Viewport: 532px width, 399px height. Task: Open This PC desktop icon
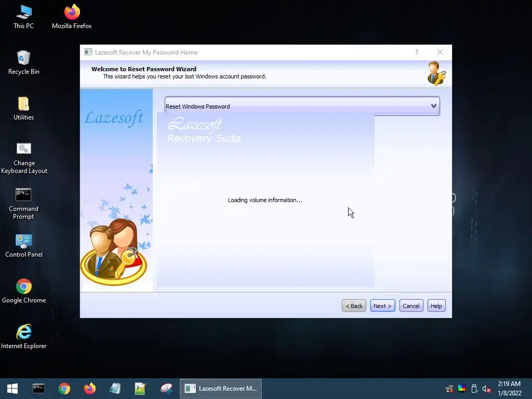[x=24, y=17]
